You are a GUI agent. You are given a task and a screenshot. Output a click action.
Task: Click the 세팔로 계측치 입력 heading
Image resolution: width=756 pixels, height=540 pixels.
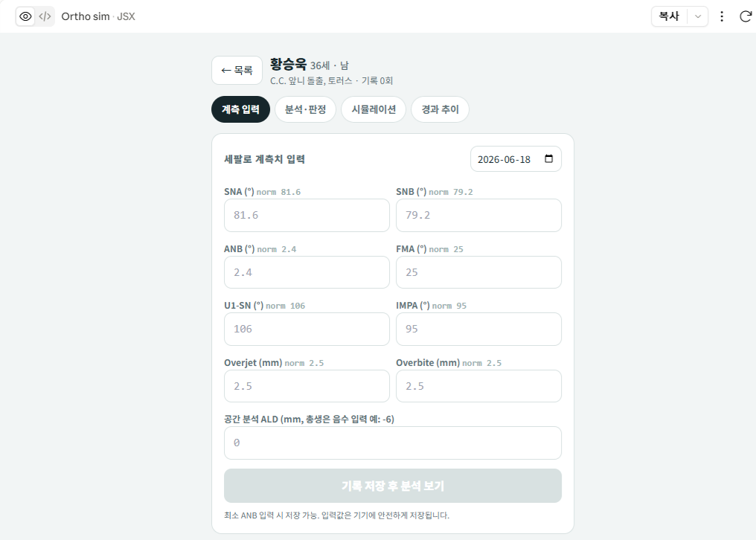click(264, 159)
